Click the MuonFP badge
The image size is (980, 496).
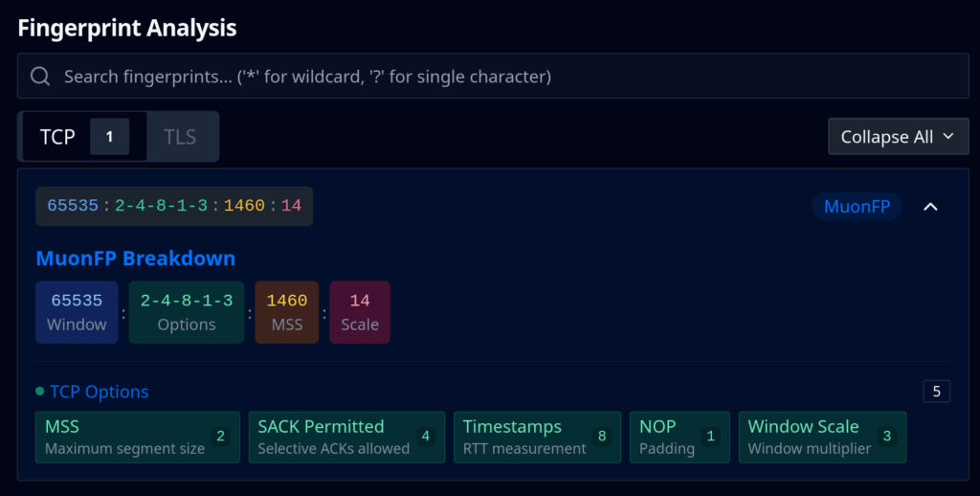857,206
